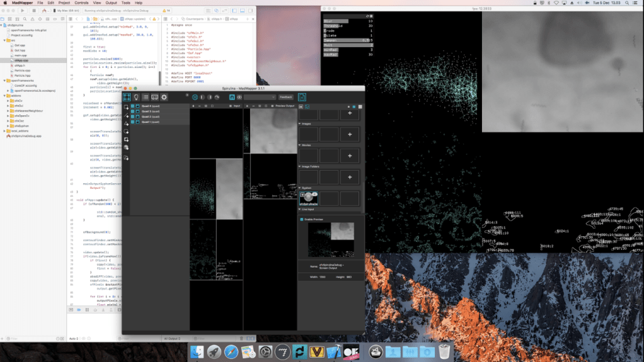
Task: Open the File menu
Action: (40, 3)
